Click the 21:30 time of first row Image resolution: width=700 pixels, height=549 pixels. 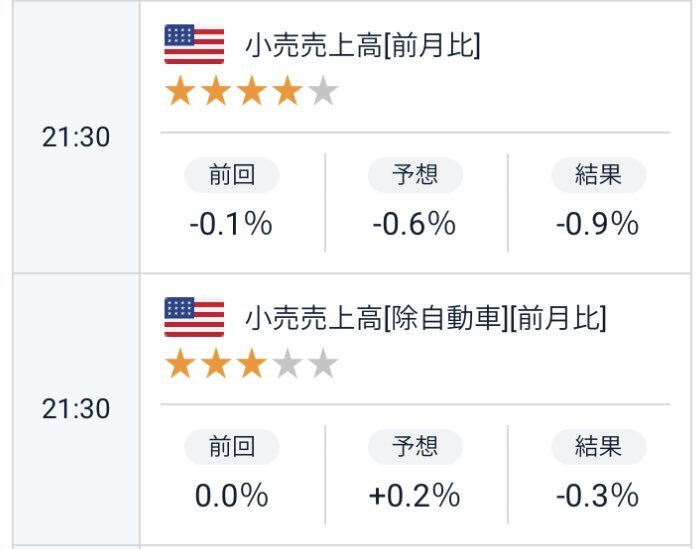coord(76,137)
